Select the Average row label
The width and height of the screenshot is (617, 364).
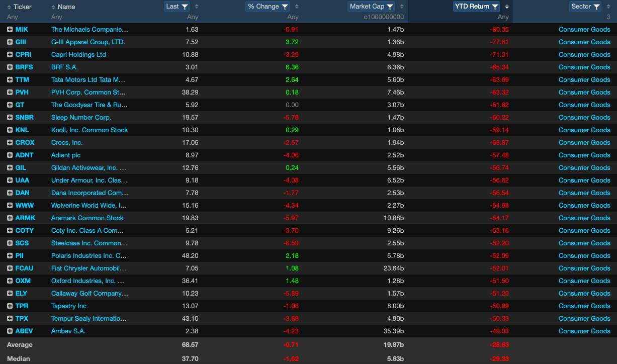20,345
